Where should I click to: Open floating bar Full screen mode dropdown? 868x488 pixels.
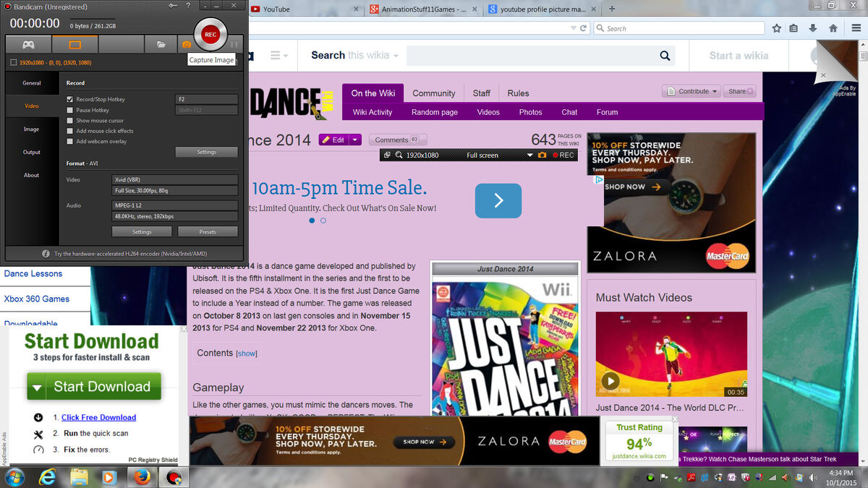530,155
